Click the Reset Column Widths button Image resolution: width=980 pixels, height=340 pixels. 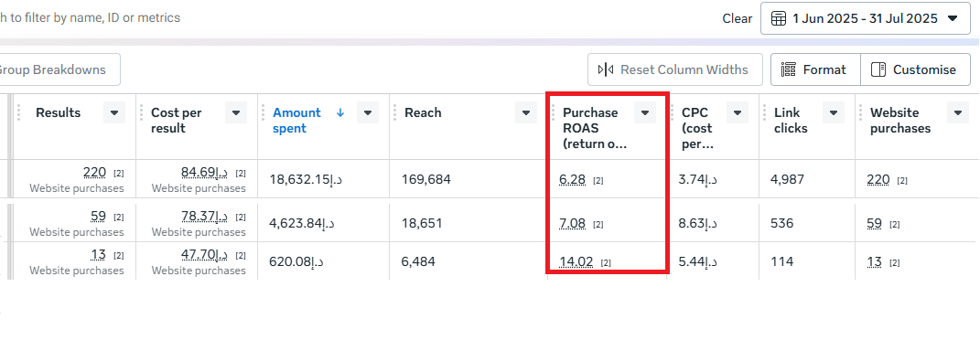[x=675, y=69]
